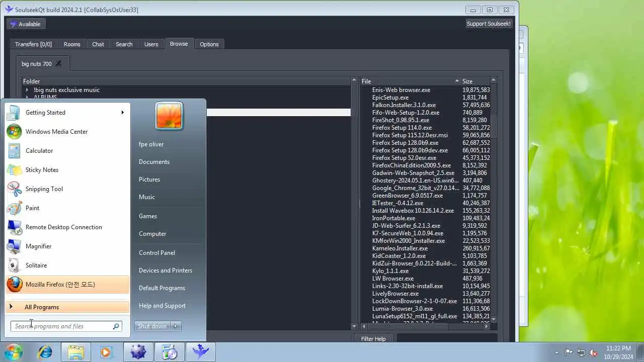Expand the !big nuts exclusive music folder
Image resolution: width=644 pixels, height=362 pixels.
tap(27, 90)
